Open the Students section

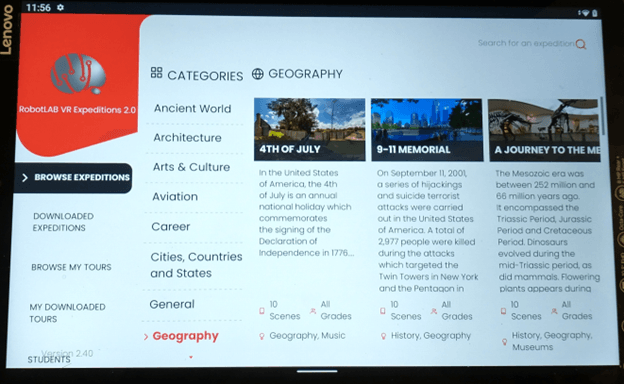click(x=49, y=360)
